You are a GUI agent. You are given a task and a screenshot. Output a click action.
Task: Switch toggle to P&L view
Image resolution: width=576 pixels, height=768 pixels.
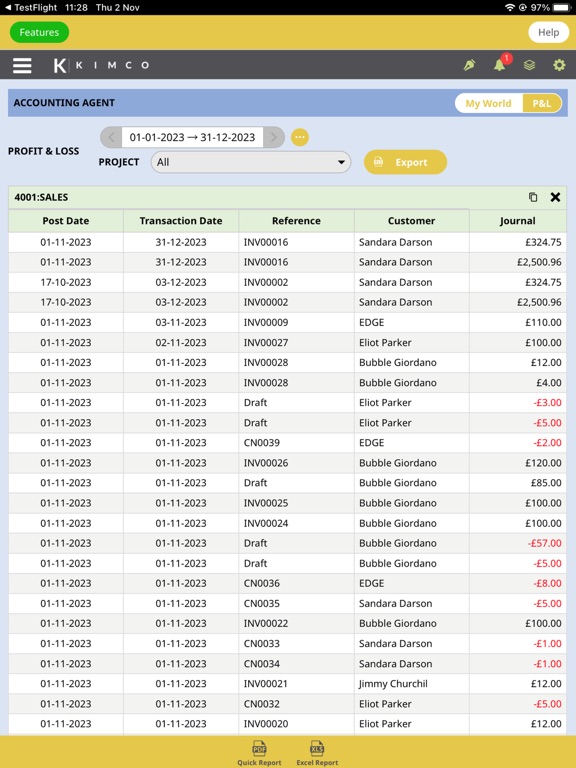pos(542,103)
